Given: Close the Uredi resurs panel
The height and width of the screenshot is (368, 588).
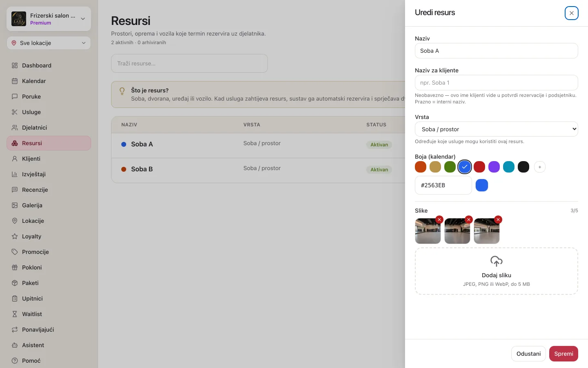Looking at the screenshot, I should [572, 13].
